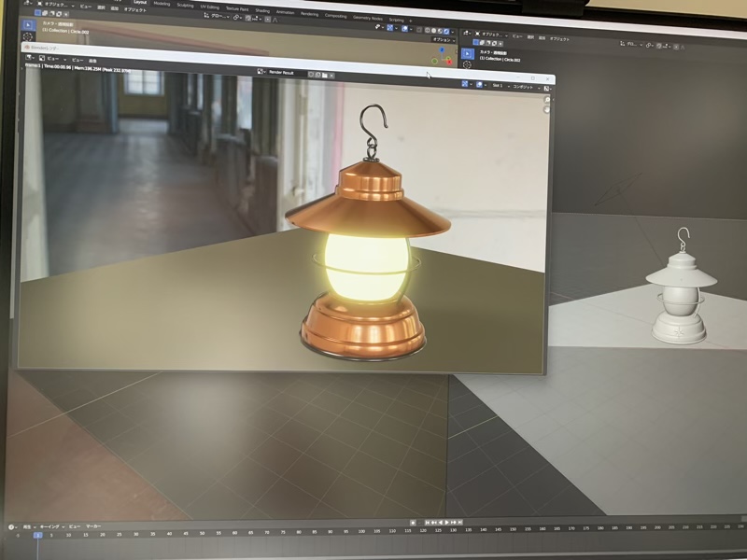Image resolution: width=747 pixels, height=560 pixels.
Task: Open the Geometry Nodes workspace tab
Action: tap(367, 18)
